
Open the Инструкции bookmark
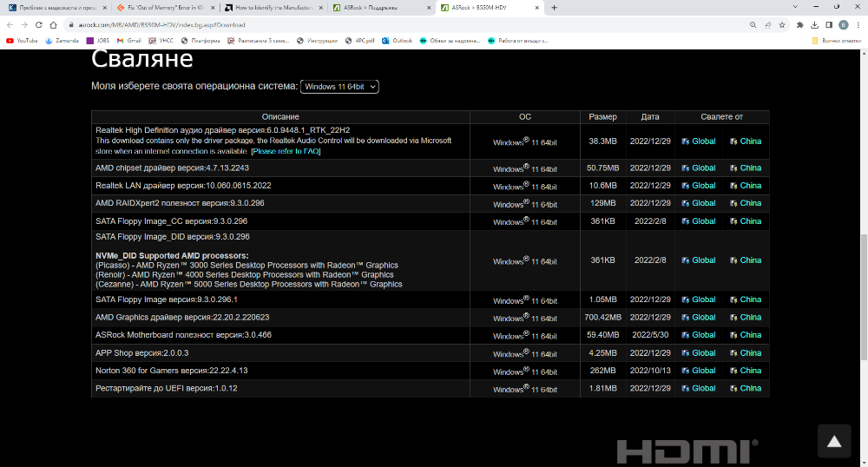317,41
